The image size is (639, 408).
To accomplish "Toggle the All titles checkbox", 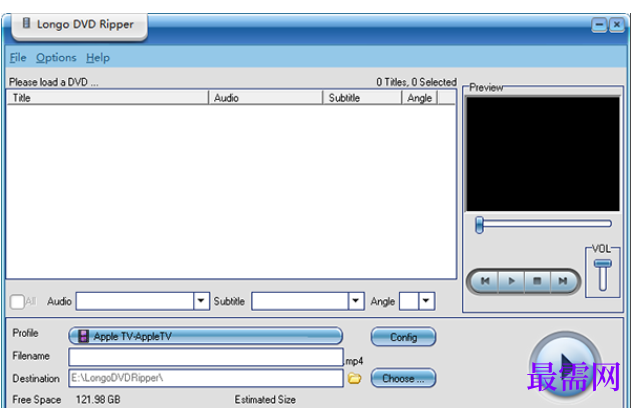I will pos(17,302).
